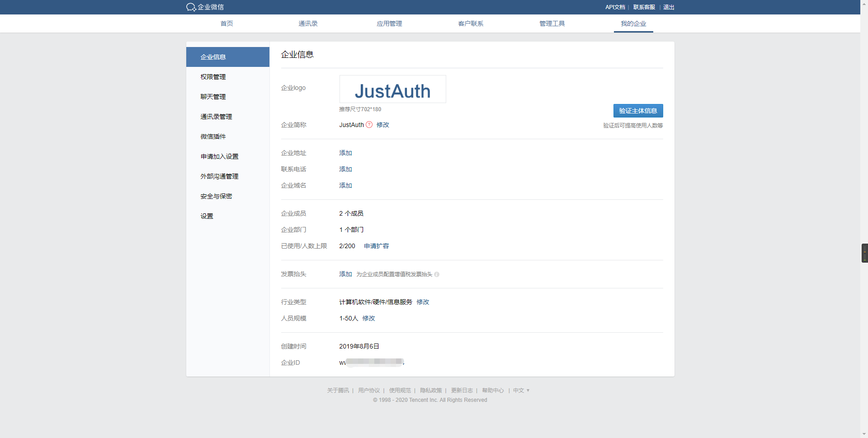Click 添加 for 企业地址

pos(345,153)
